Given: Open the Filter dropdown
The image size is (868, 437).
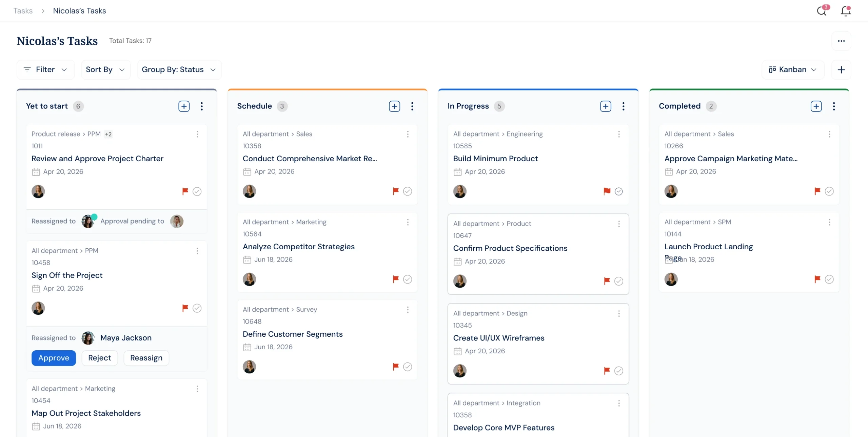Looking at the screenshot, I should click(x=45, y=70).
